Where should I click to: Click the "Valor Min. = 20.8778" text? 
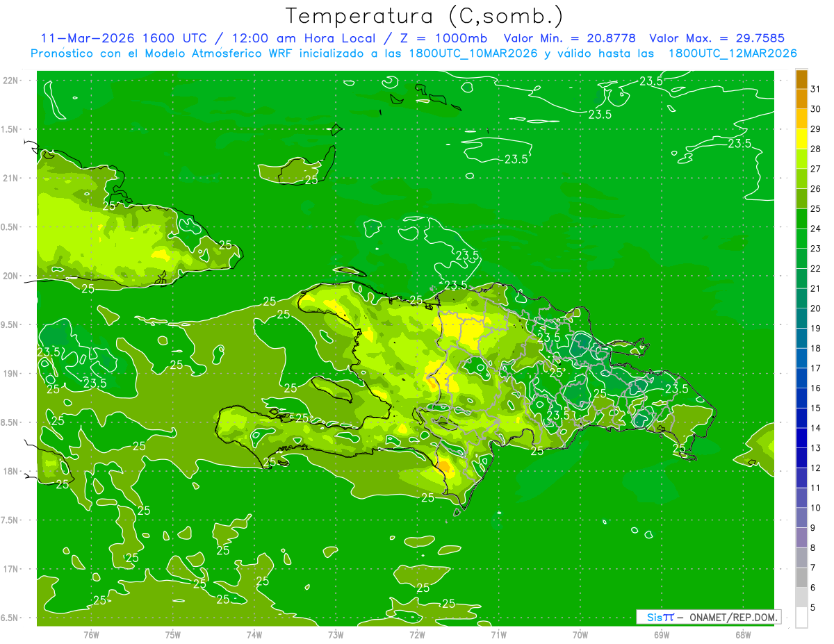click(569, 38)
